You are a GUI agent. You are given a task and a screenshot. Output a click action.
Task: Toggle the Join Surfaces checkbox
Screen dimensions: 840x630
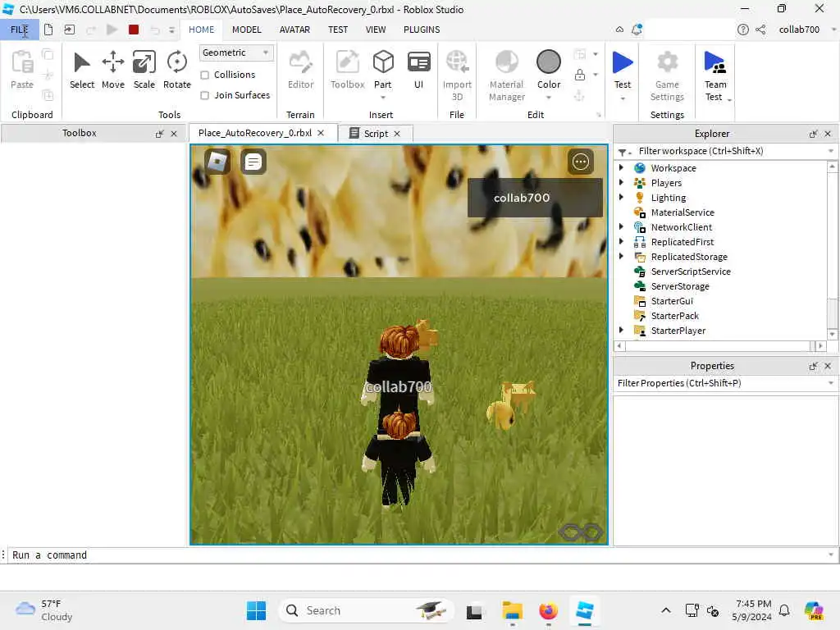tap(204, 95)
